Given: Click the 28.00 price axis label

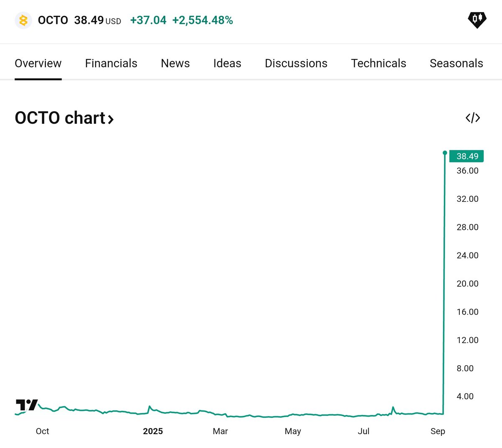Looking at the screenshot, I should pos(467,227).
